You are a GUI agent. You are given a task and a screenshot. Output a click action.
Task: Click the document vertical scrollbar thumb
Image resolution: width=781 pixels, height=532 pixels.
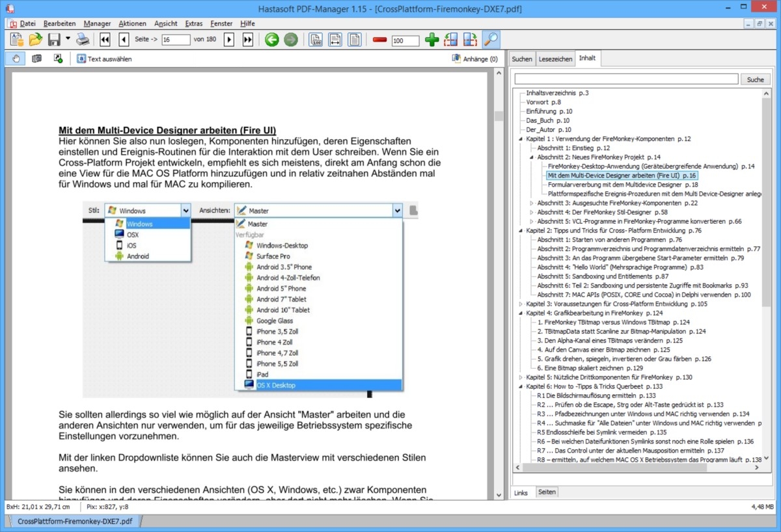(499, 116)
